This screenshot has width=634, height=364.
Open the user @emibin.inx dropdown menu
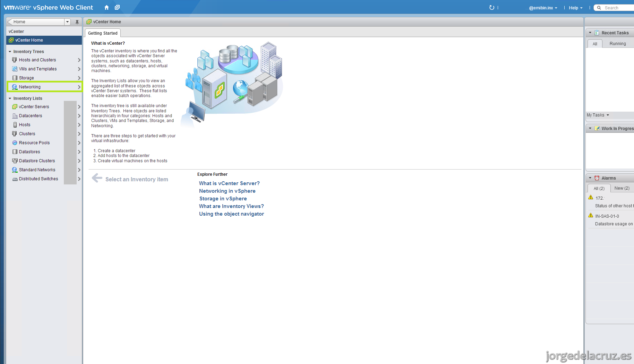(x=543, y=8)
